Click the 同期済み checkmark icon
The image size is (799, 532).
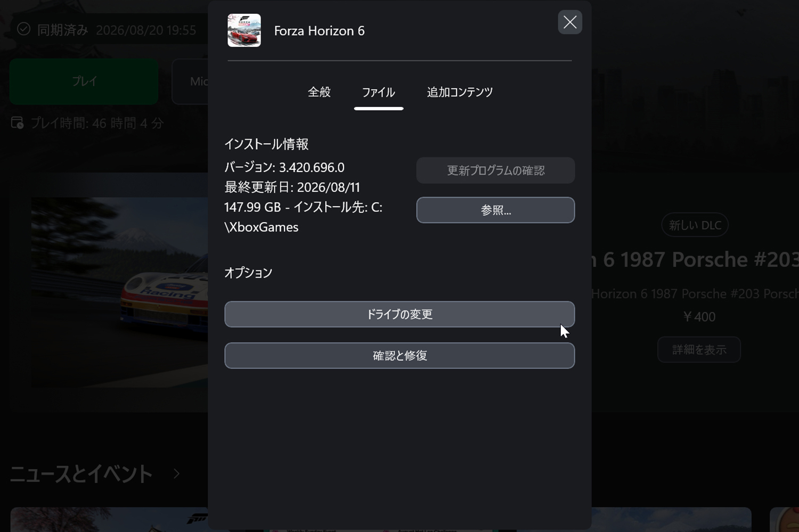pyautogui.click(x=23, y=29)
